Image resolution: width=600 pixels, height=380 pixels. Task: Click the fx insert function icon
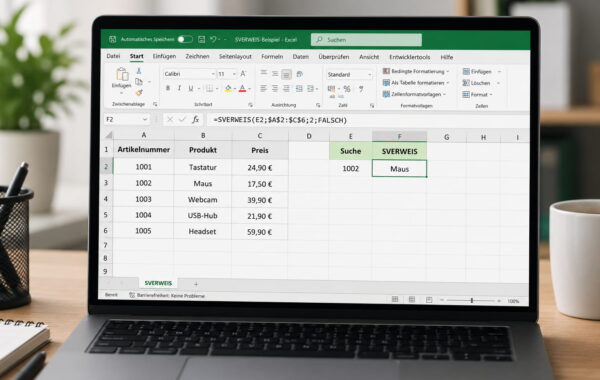196,119
